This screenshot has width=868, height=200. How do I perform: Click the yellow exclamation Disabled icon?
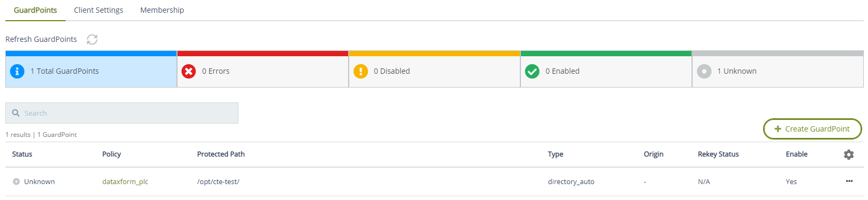tap(360, 71)
